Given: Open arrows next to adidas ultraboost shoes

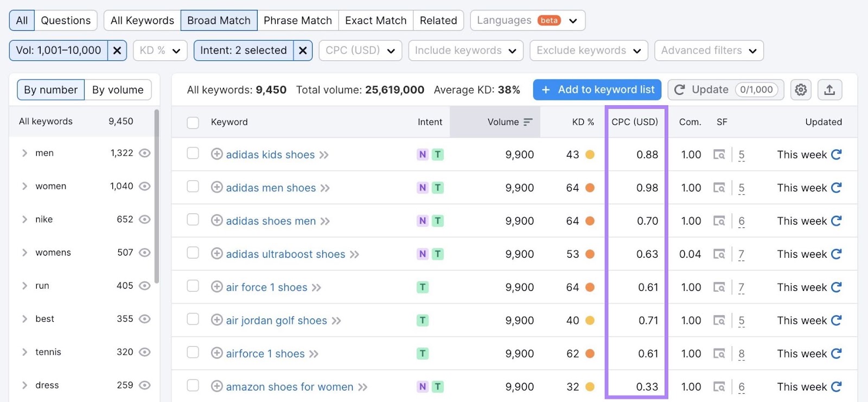Looking at the screenshot, I should tap(354, 254).
